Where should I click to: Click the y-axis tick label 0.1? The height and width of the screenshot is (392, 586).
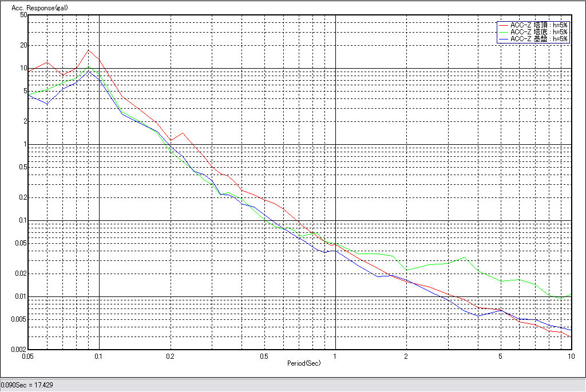(23, 220)
